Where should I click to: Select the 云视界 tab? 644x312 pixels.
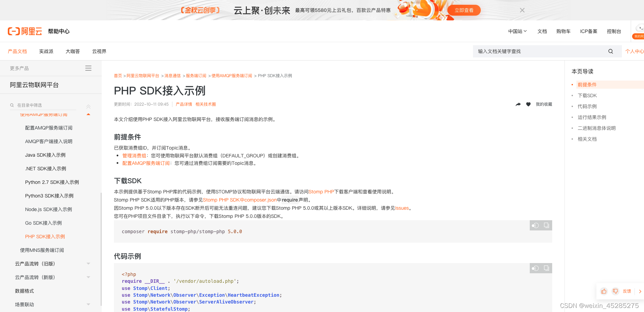pyautogui.click(x=99, y=51)
